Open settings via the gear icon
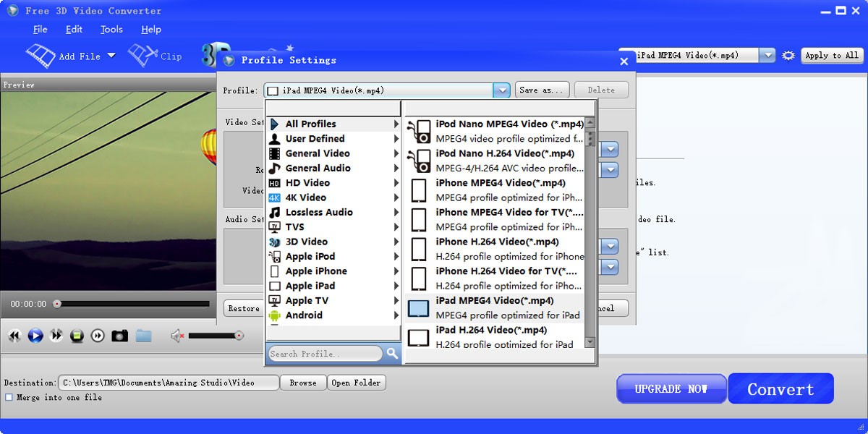This screenshot has height=434, width=868. (788, 56)
